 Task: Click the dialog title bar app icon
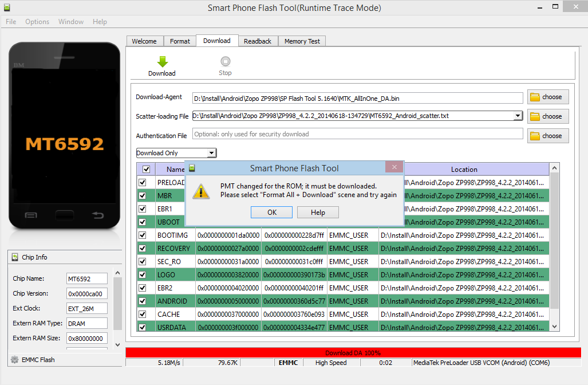[x=192, y=168]
